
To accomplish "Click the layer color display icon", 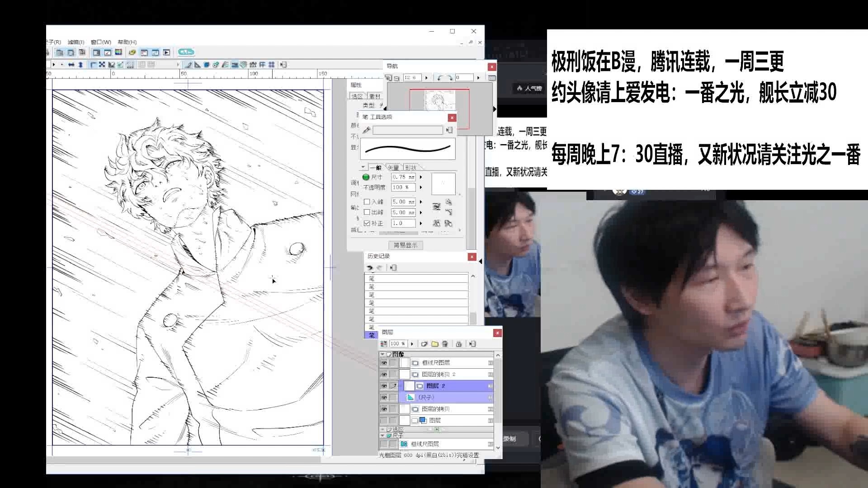I will pos(384,344).
